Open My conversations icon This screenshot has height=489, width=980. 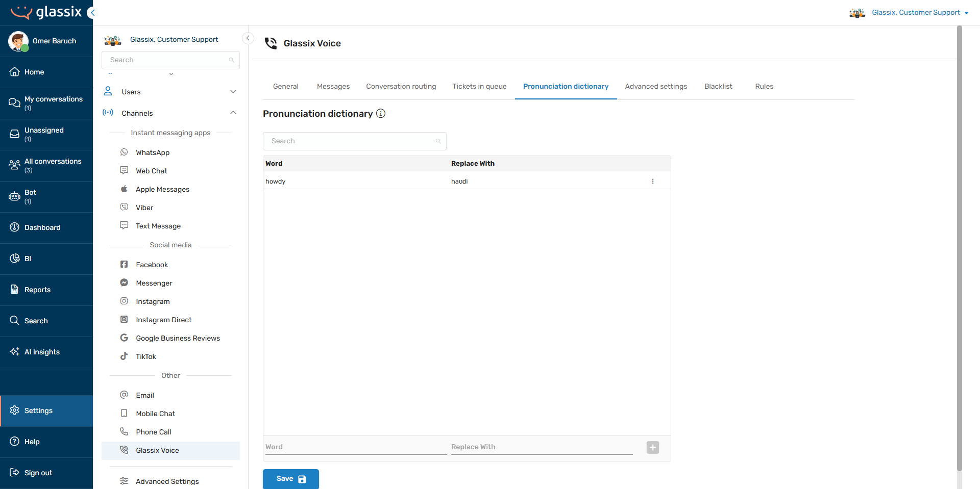pyautogui.click(x=14, y=103)
